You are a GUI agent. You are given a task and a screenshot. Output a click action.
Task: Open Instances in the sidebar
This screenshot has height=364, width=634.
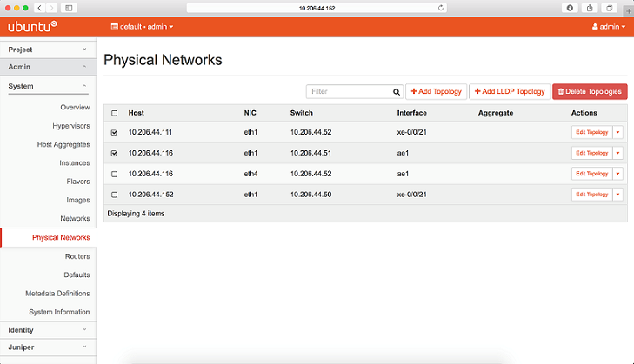pos(75,162)
